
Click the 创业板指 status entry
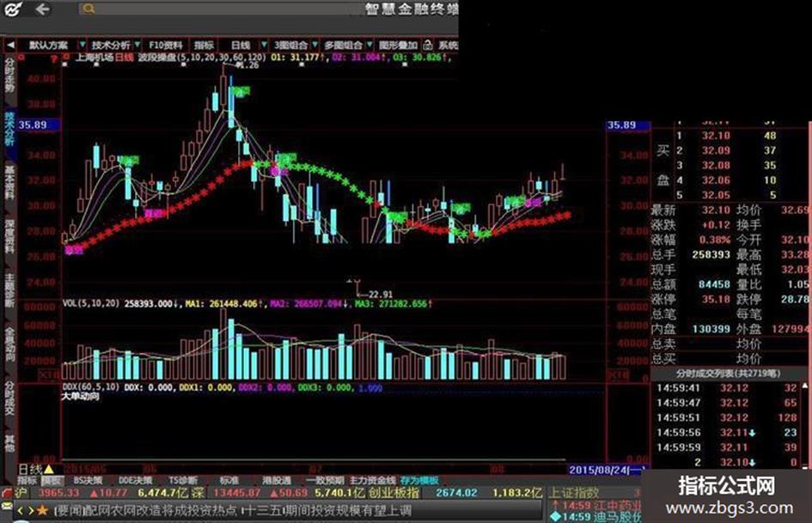pyautogui.click(x=394, y=492)
